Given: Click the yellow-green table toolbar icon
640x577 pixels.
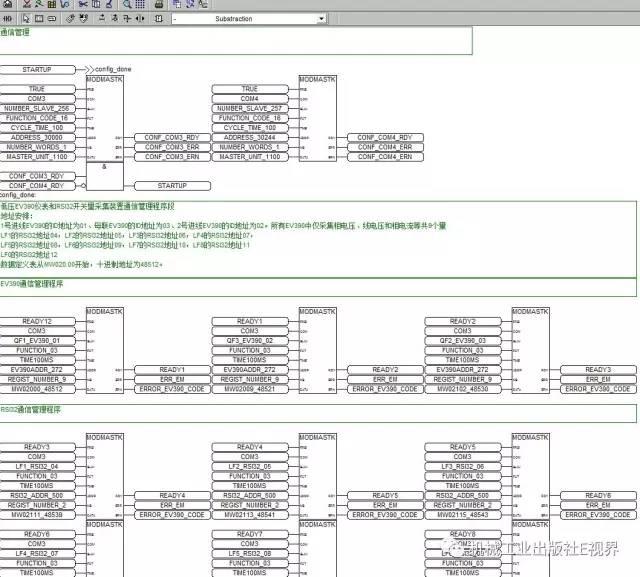Looking at the screenshot, I should coord(52,4).
